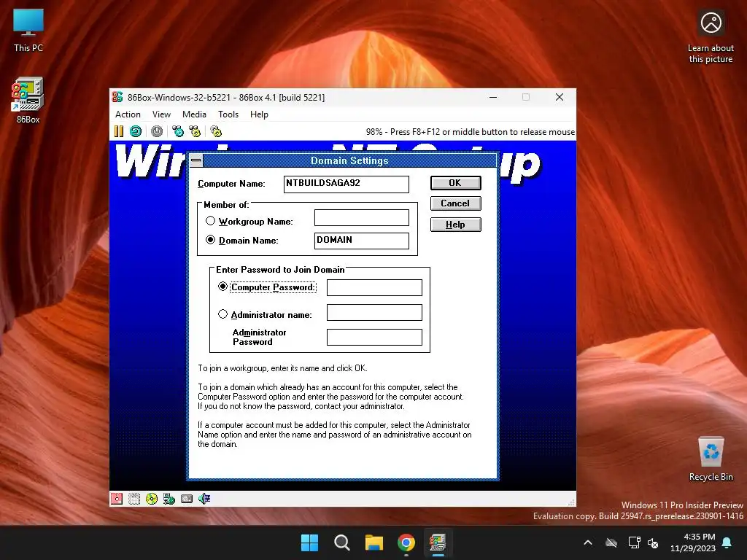Screen dimensions: 747x560
Task: Click the dotted second floppy drive status icon
Action: click(134, 499)
